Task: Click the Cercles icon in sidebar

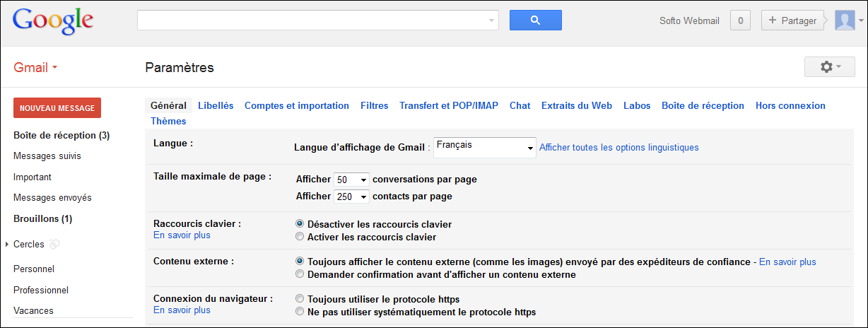Action: [x=55, y=245]
